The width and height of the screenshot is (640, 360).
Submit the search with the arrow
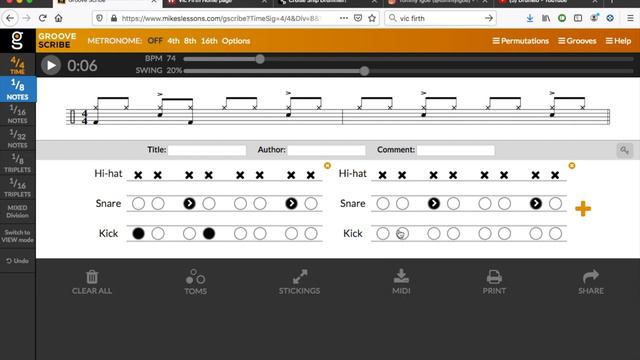tap(489, 18)
